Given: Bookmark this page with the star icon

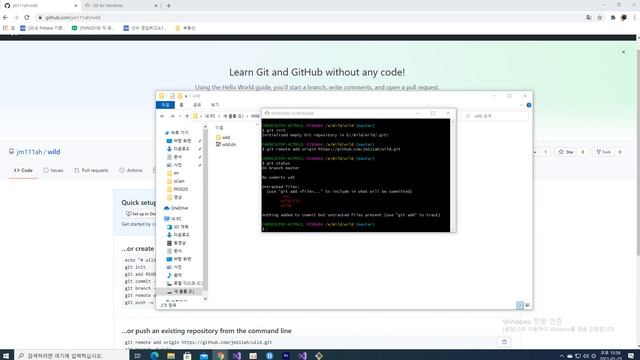Looking at the screenshot, I should (x=600, y=18).
